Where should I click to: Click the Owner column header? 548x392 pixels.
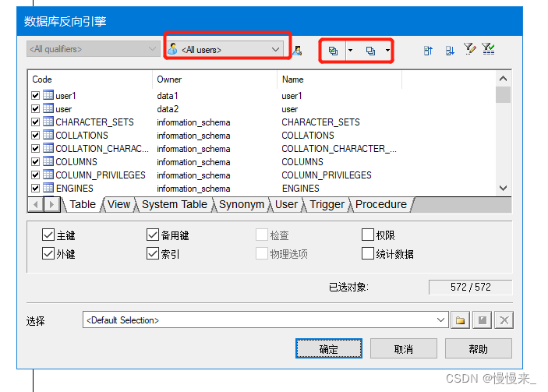(x=214, y=79)
